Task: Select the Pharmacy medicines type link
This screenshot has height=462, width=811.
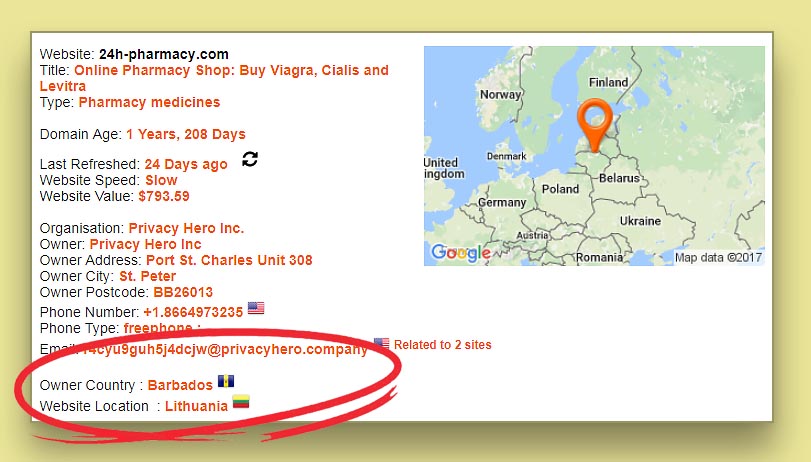Action: coord(149,102)
